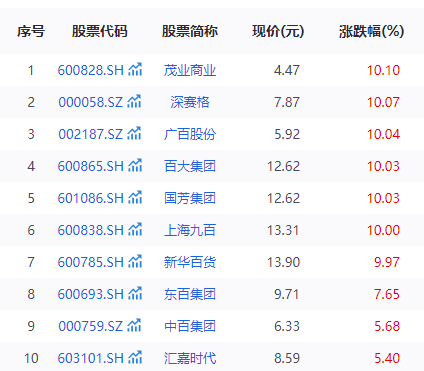Click the 股票代码 column header
Viewport: 424px width, 371px height.
point(100,31)
